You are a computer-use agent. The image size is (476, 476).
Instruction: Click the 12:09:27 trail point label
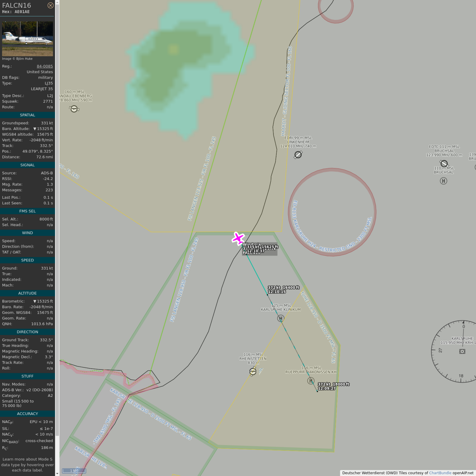coord(327,388)
